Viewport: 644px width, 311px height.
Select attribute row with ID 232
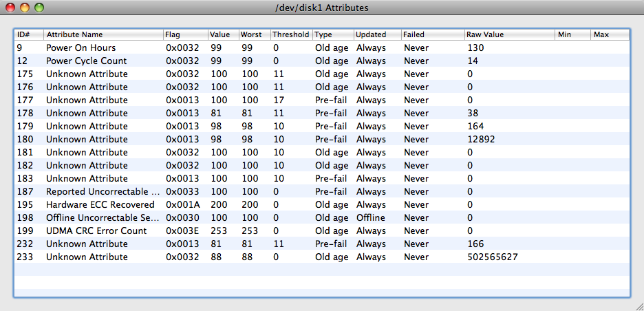(322, 244)
